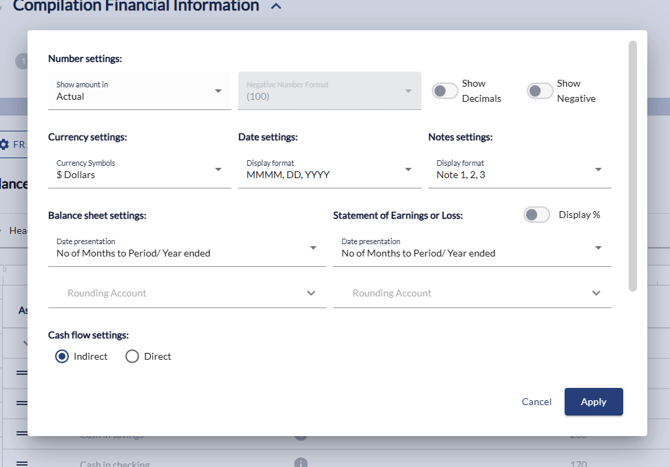Toggle the Show Decimals switch

444,91
